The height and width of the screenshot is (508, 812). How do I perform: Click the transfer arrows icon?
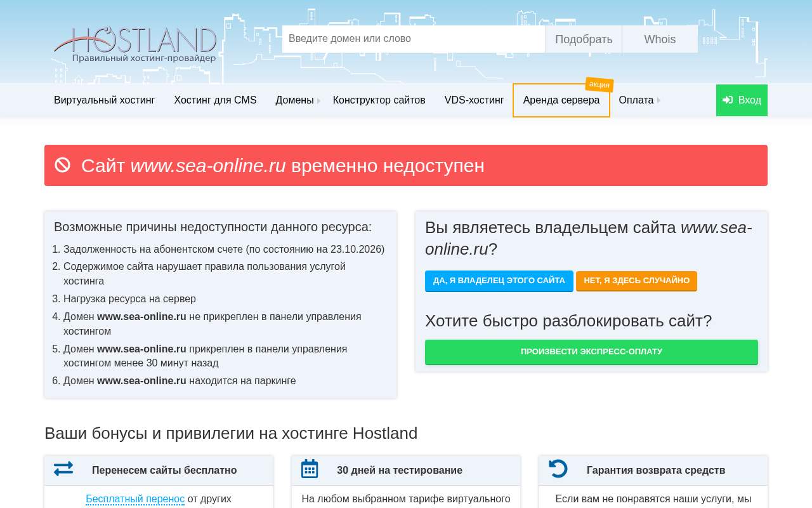[x=63, y=469]
